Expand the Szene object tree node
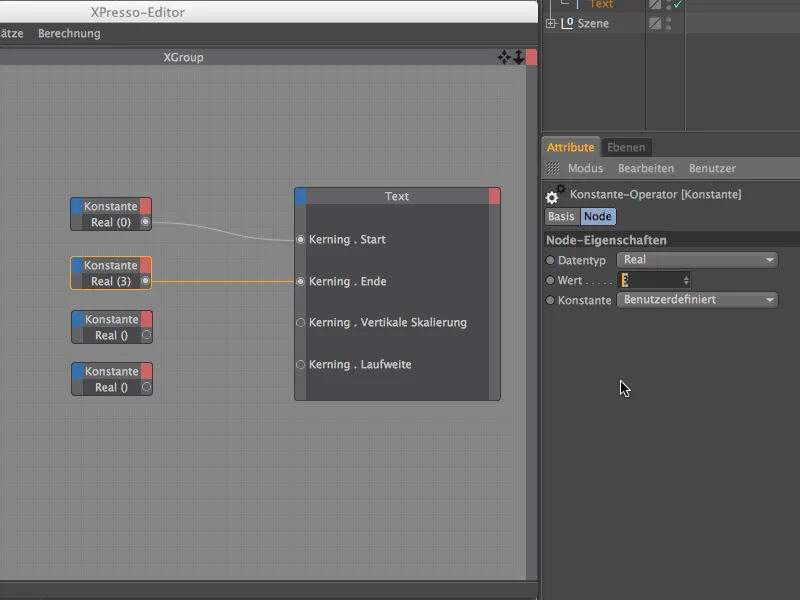The height and width of the screenshot is (600, 800). (x=551, y=23)
